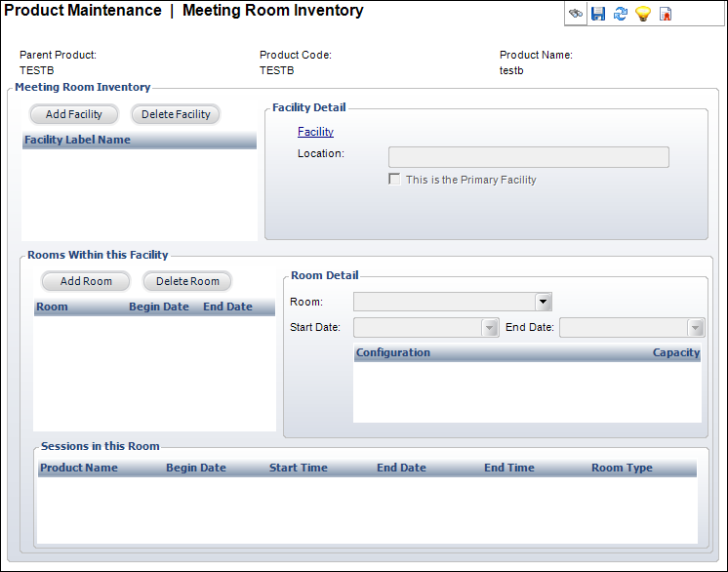The height and width of the screenshot is (572, 728).
Task: Open the Room dropdown arrow
Action: 543,302
